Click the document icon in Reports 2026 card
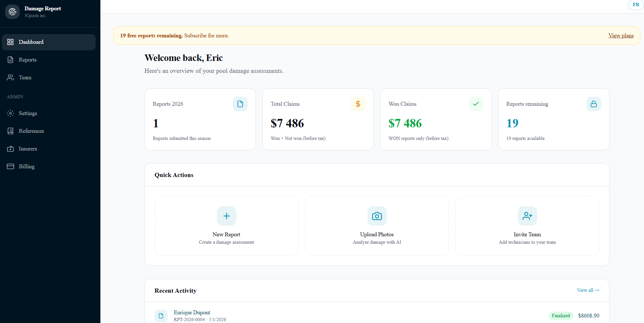644x323 pixels. [x=240, y=104]
